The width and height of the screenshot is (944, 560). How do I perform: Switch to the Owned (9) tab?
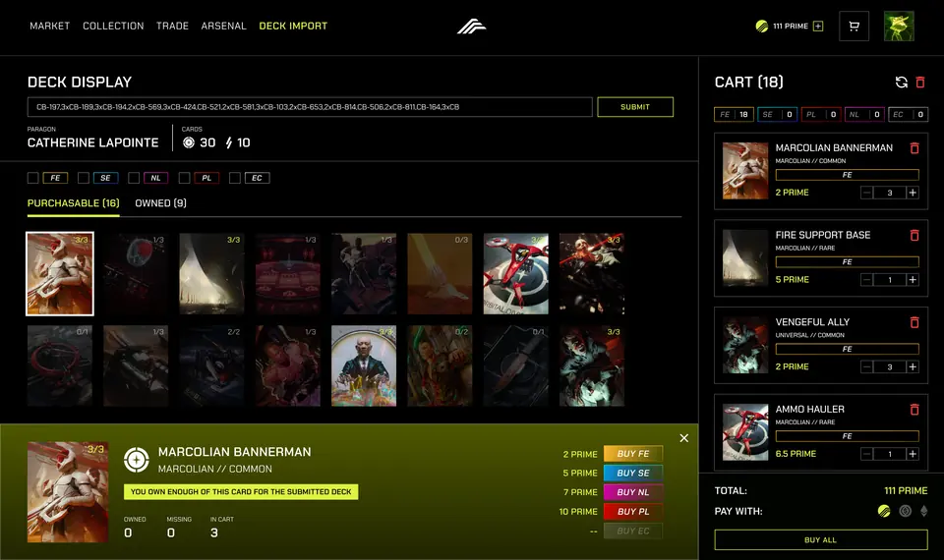click(x=160, y=203)
